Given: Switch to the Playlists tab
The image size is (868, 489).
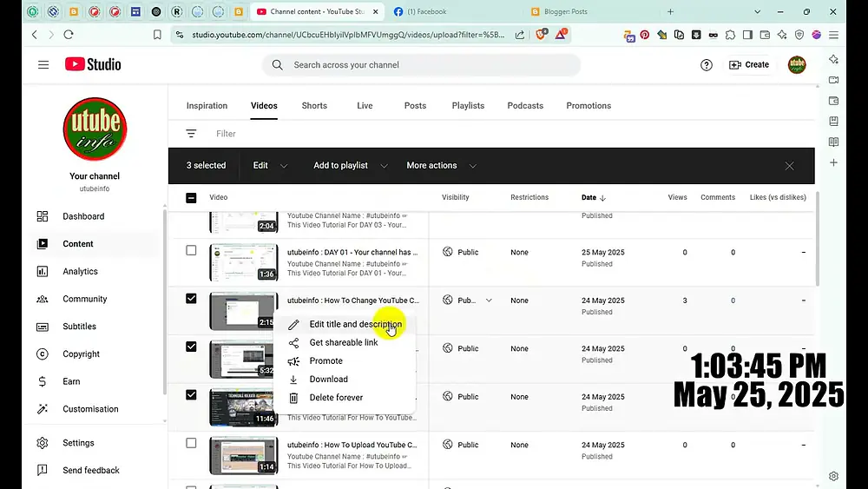Looking at the screenshot, I should pyautogui.click(x=468, y=106).
